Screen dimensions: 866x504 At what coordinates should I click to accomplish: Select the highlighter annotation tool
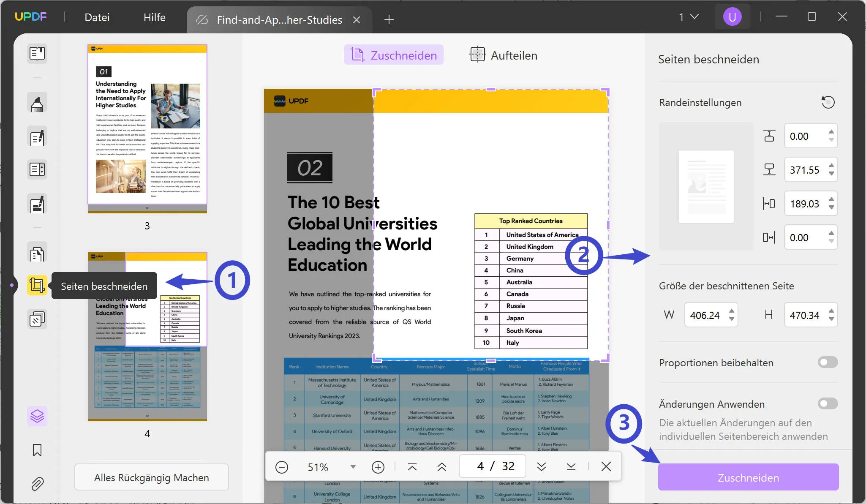37,102
